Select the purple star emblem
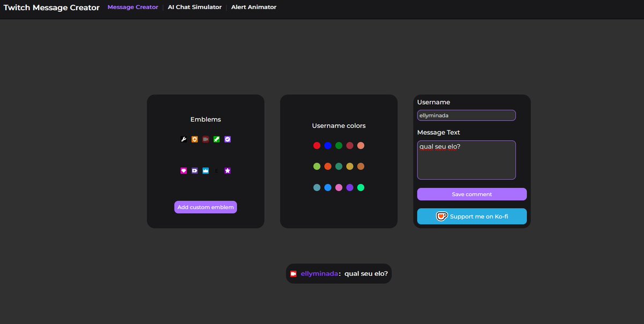Viewport: 644px width, 324px height. [x=228, y=171]
